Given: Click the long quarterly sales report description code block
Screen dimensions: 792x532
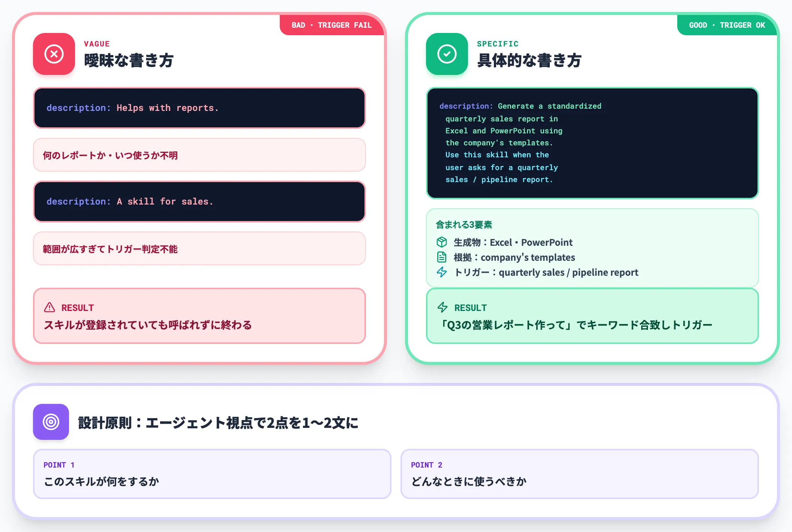Looking at the screenshot, I should coord(592,143).
